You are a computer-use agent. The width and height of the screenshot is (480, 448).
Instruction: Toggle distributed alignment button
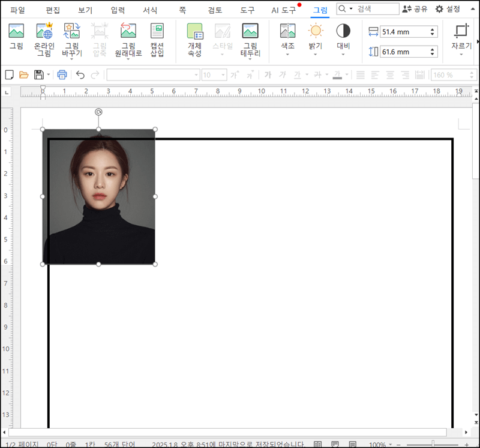[x=419, y=75]
